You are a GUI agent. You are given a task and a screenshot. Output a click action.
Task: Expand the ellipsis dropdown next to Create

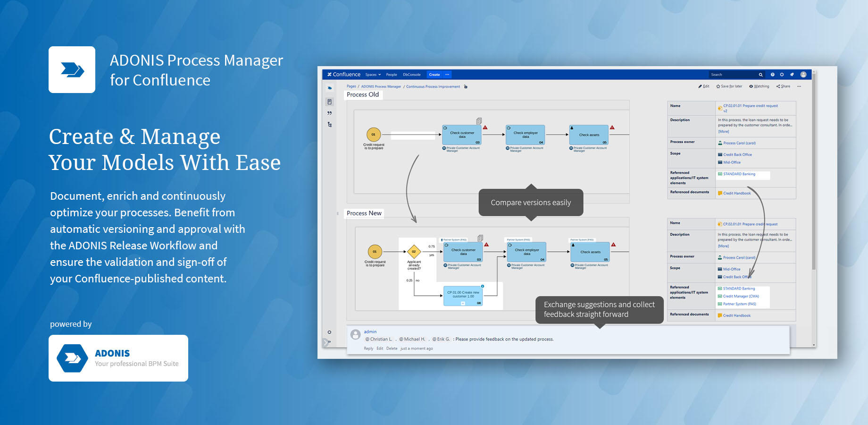coord(446,75)
